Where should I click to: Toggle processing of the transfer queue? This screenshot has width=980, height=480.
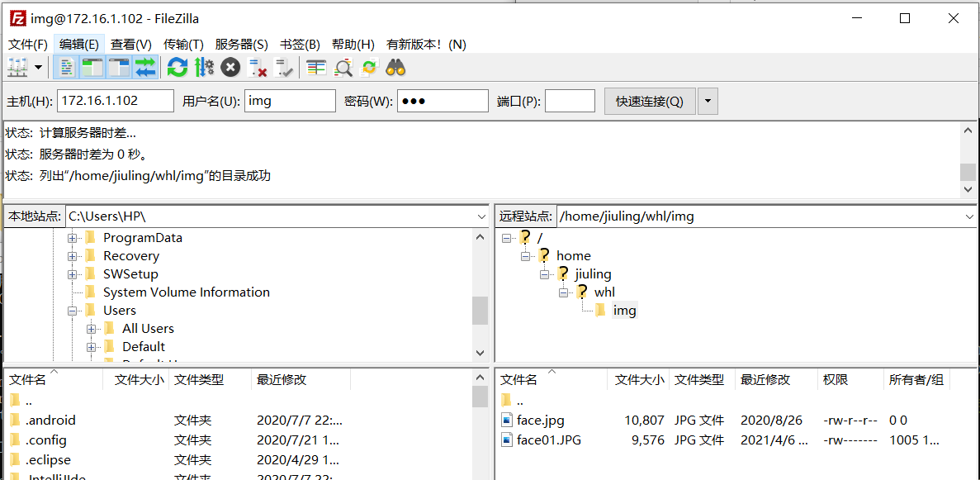click(x=204, y=67)
